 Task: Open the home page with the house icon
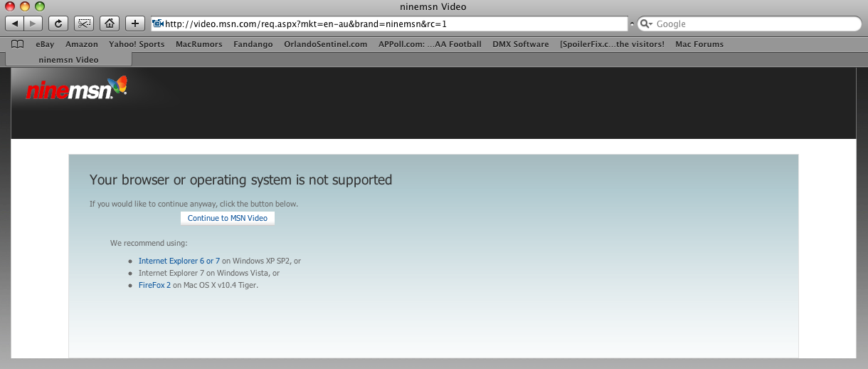pos(110,24)
